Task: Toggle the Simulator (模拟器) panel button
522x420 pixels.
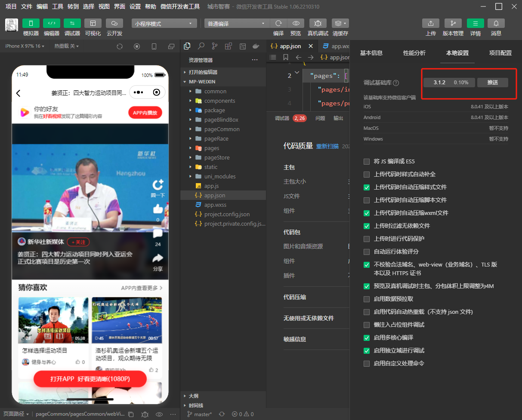Action: 31,23
